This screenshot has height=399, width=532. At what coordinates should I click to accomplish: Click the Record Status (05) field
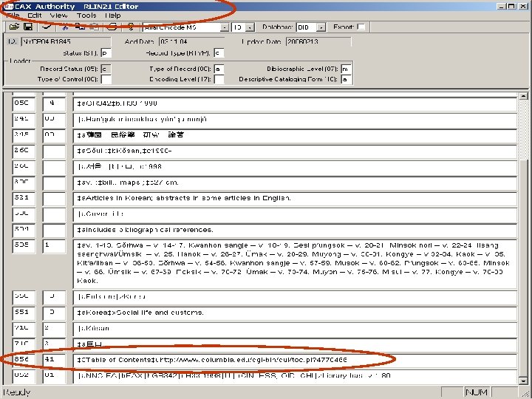tap(106, 69)
